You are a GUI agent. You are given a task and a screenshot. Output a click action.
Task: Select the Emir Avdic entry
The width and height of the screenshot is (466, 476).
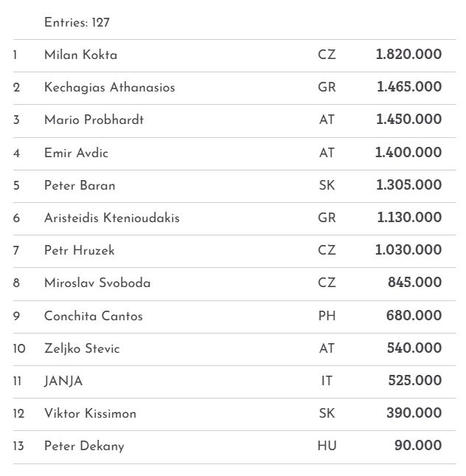76,153
